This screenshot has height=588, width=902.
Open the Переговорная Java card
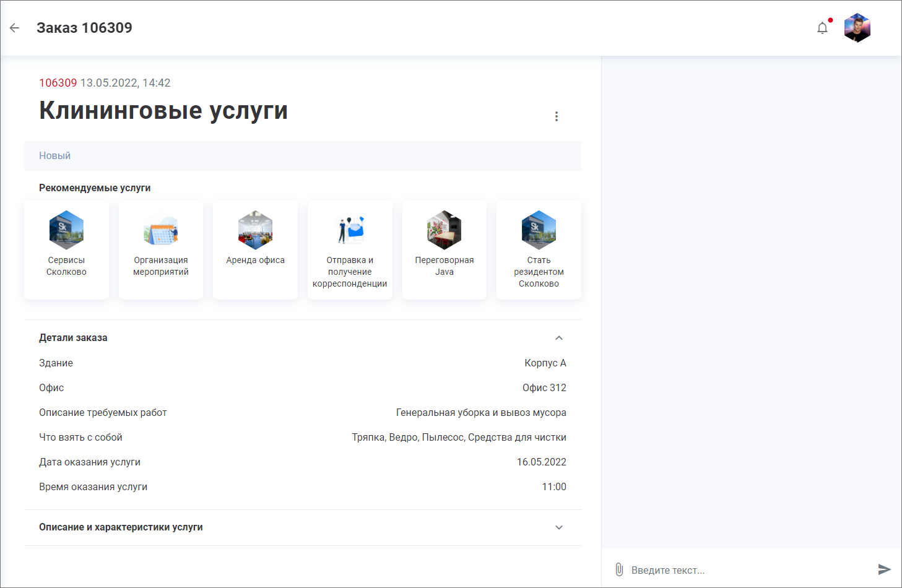point(444,250)
